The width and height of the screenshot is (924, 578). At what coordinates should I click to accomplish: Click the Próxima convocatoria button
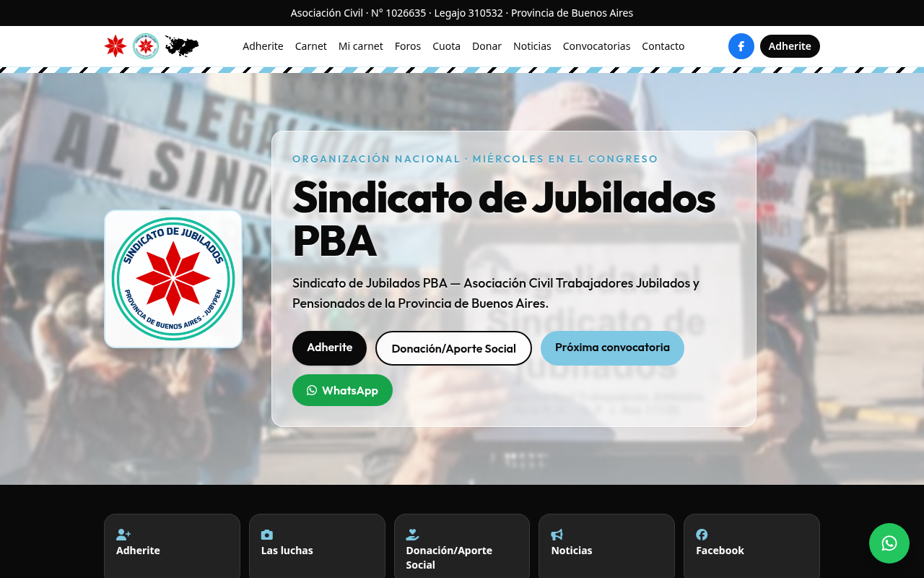612,348
